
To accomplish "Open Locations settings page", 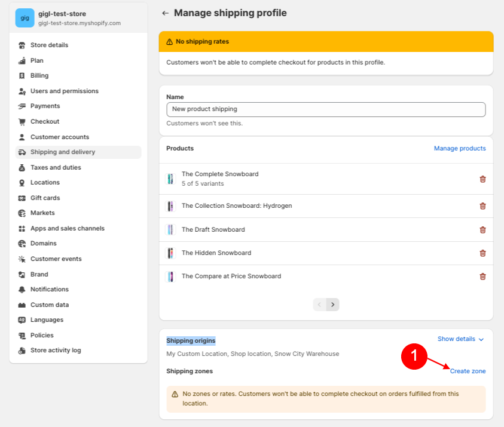I will 45,183.
